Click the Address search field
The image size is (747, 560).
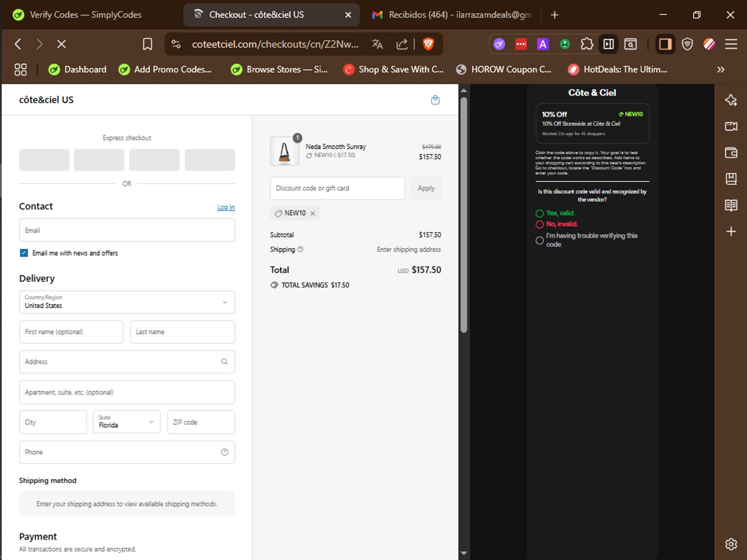[x=127, y=362]
